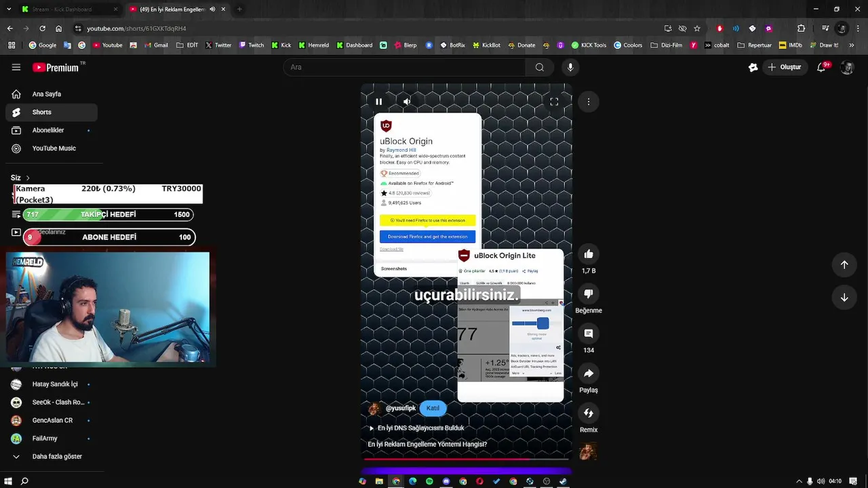The height and width of the screenshot is (488, 868).
Task: Start voice search with the microphone
Action: pos(570,67)
